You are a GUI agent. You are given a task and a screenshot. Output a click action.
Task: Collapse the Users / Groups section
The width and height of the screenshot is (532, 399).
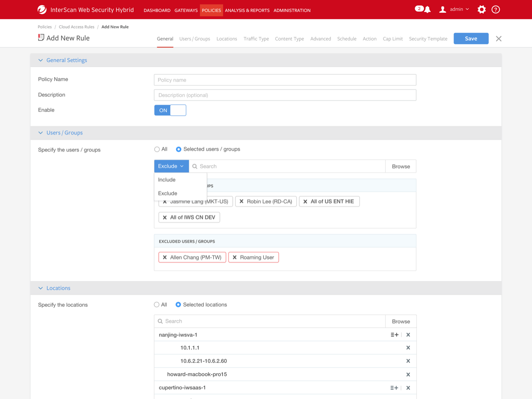coord(41,133)
